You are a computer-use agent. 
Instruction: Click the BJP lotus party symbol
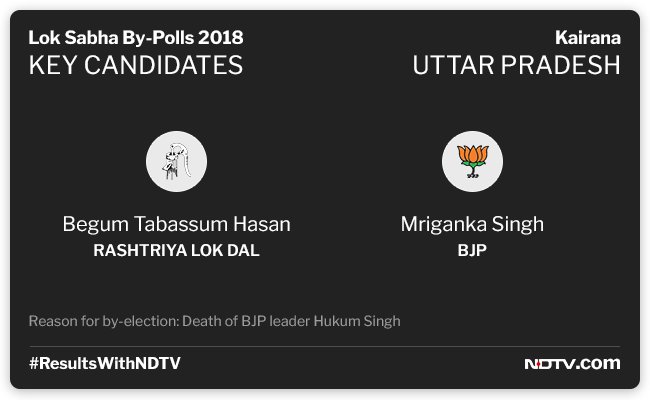click(x=472, y=161)
